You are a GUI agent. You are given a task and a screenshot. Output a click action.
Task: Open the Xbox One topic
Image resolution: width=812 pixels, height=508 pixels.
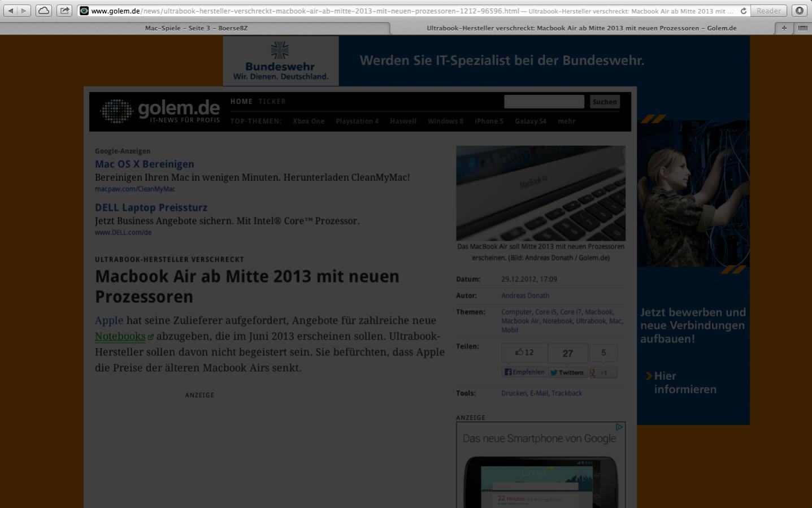click(x=309, y=121)
